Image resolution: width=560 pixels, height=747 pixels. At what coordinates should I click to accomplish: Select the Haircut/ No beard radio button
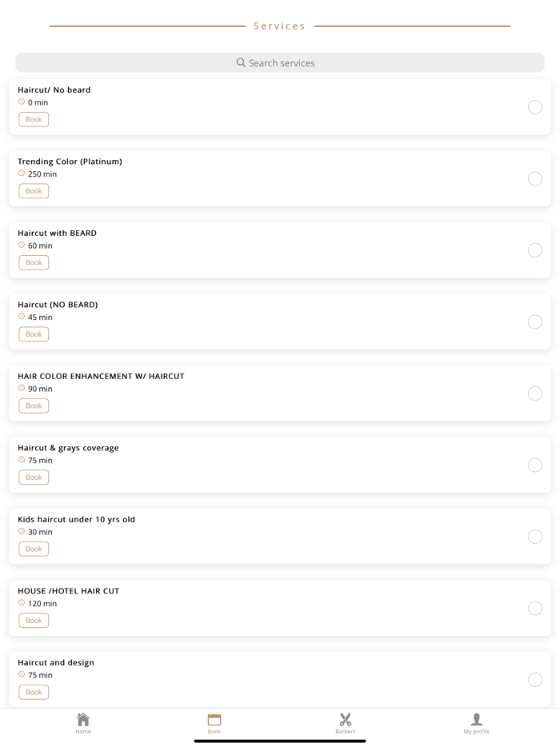tap(535, 107)
